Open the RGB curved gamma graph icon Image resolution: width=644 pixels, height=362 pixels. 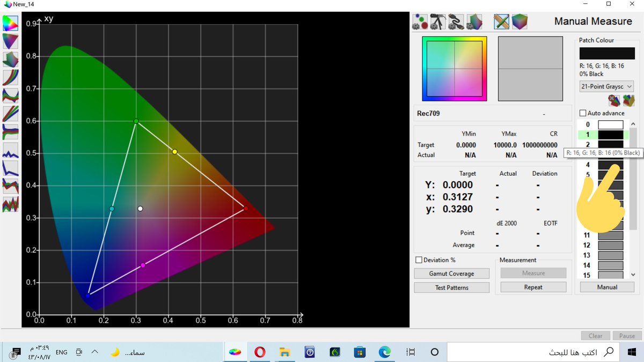pyautogui.click(x=11, y=77)
